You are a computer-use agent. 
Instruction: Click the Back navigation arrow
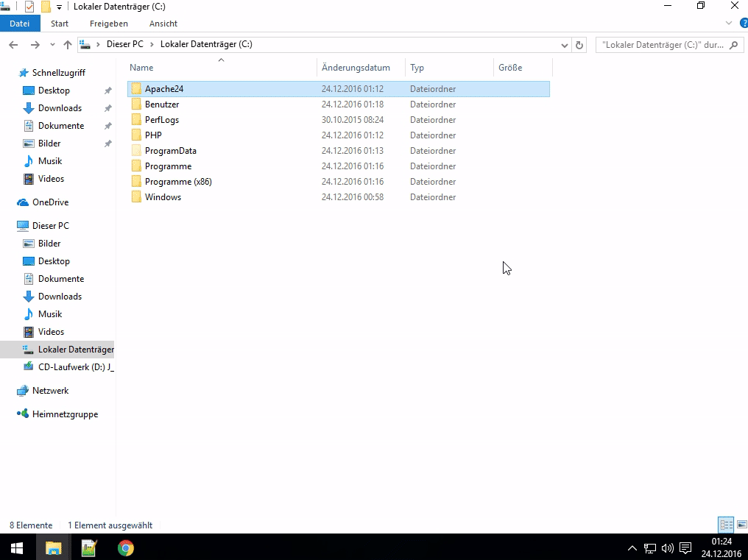[x=13, y=45]
